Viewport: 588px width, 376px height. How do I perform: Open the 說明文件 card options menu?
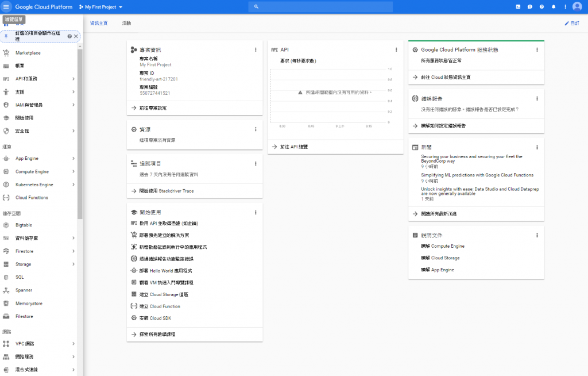[537, 235]
